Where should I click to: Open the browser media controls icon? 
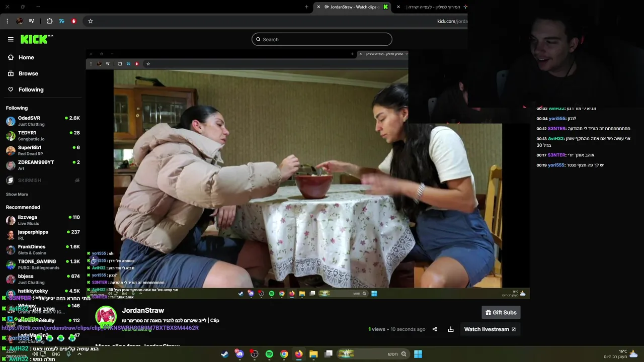[32, 21]
